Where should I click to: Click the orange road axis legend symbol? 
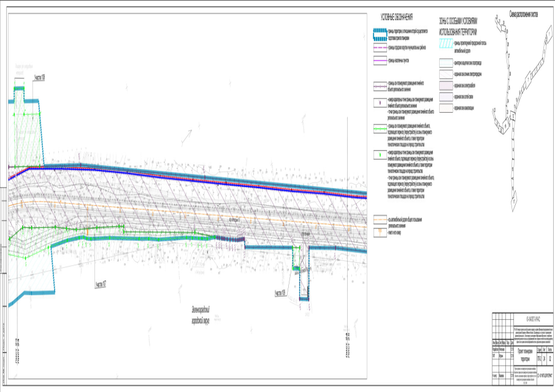pos(379,219)
